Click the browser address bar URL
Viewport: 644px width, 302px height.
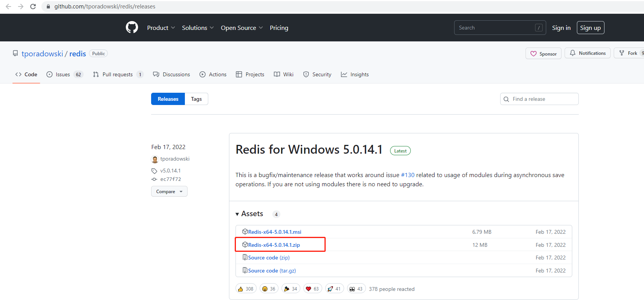(x=105, y=7)
